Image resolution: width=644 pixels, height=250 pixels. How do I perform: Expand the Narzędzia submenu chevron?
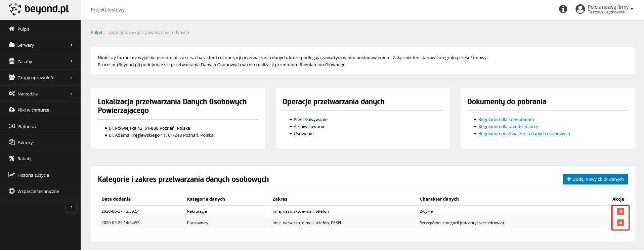tap(71, 93)
